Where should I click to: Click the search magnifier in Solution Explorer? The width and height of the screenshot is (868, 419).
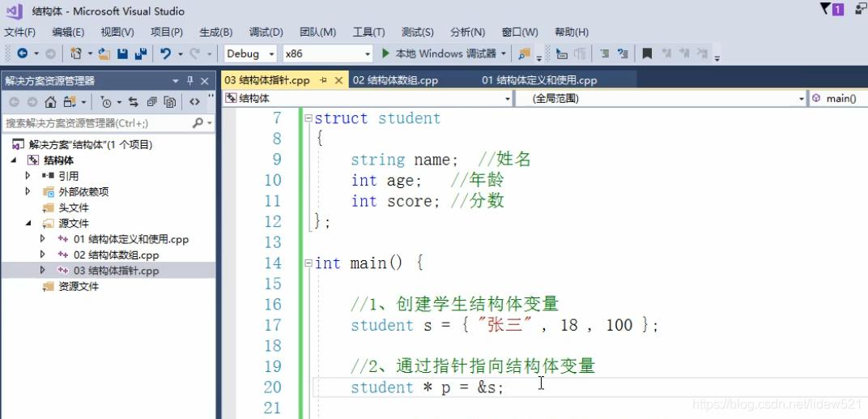198,123
